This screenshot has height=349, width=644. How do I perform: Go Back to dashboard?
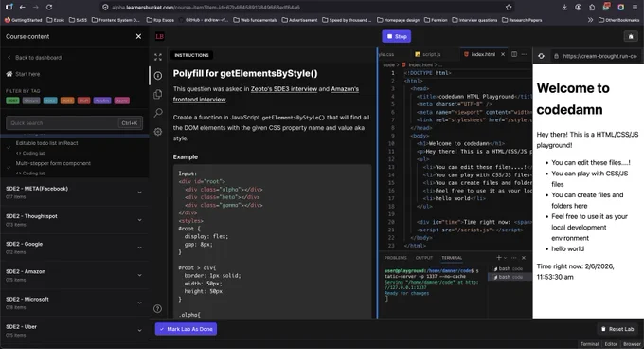tap(34, 58)
